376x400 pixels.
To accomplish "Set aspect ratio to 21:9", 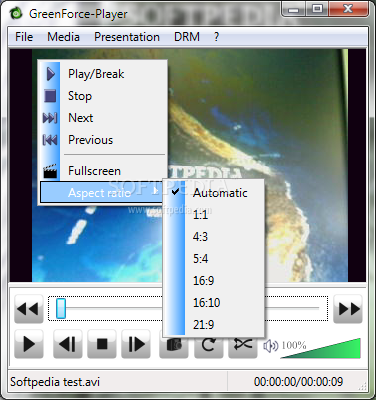I will (x=214, y=325).
